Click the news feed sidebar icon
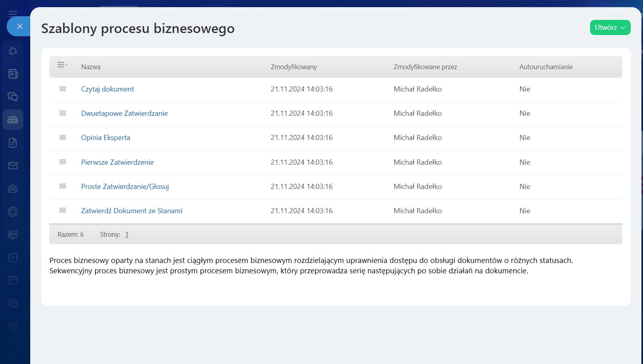The width and height of the screenshot is (643, 364). coord(13,74)
